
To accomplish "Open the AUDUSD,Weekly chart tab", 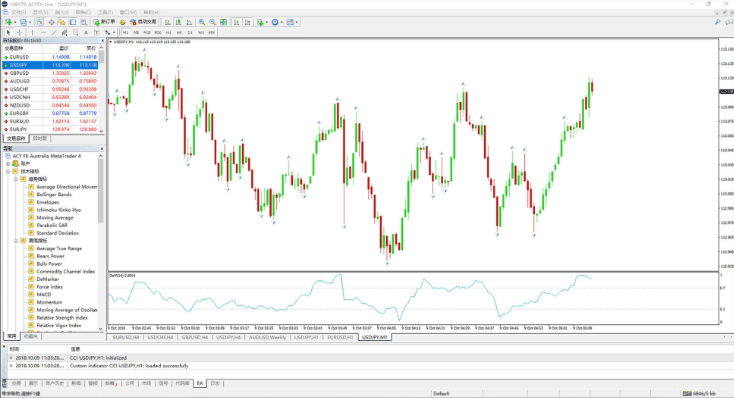I will (x=267, y=337).
